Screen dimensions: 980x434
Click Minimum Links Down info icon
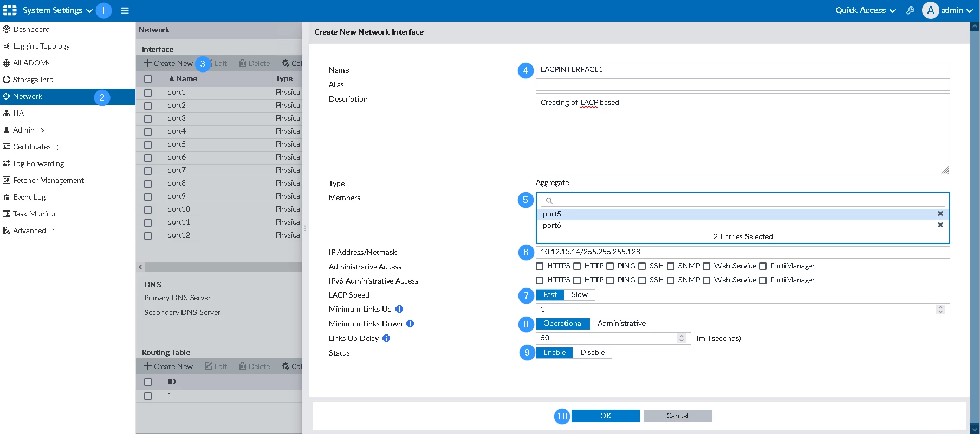[x=410, y=324]
